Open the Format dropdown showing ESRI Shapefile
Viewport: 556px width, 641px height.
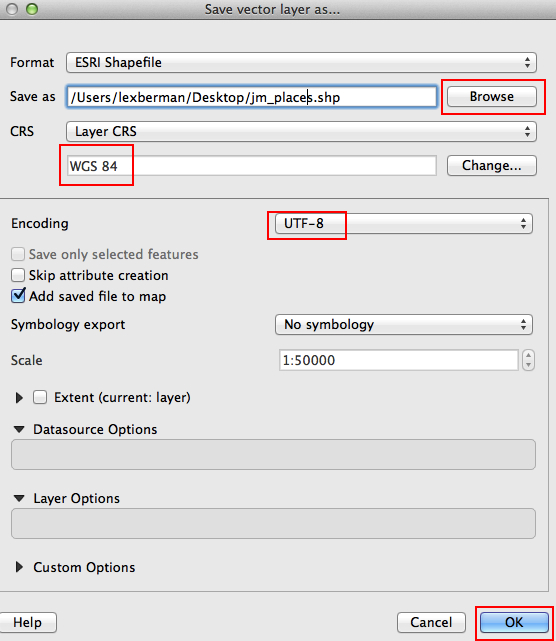(301, 62)
